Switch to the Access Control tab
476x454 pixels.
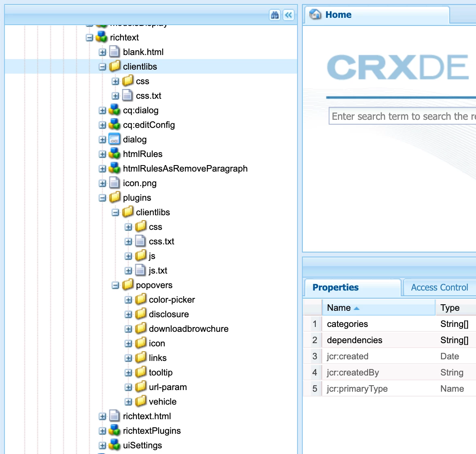440,287
